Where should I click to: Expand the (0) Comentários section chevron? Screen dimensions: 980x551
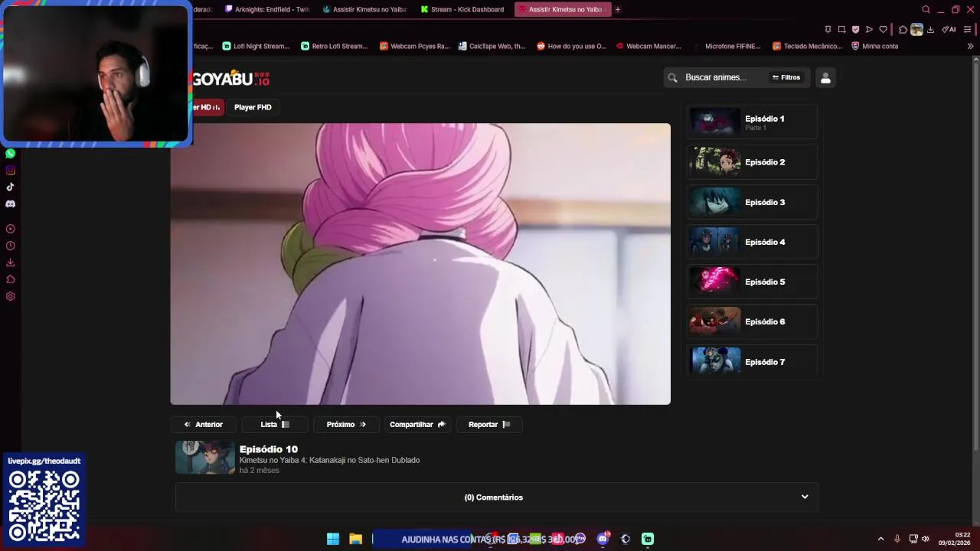[x=805, y=497]
